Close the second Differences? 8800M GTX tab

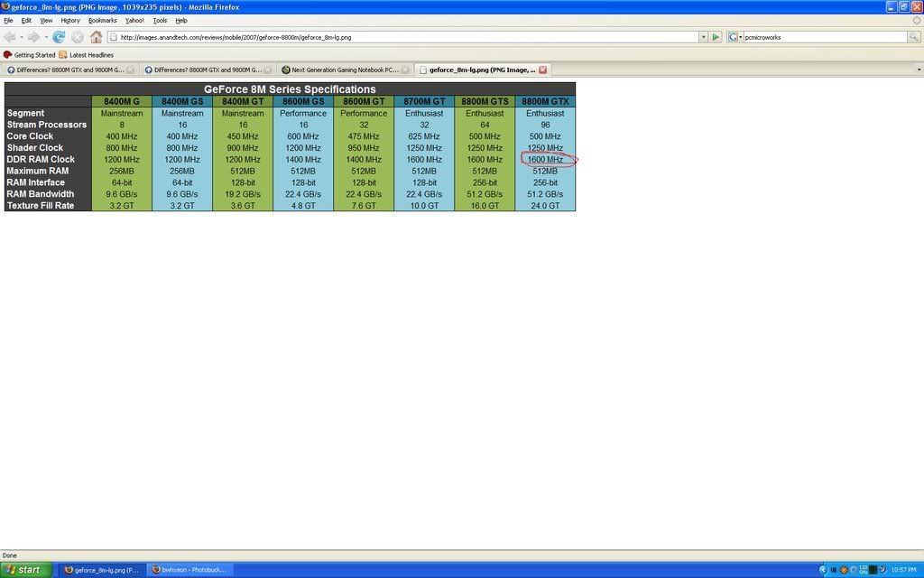pyautogui.click(x=267, y=70)
